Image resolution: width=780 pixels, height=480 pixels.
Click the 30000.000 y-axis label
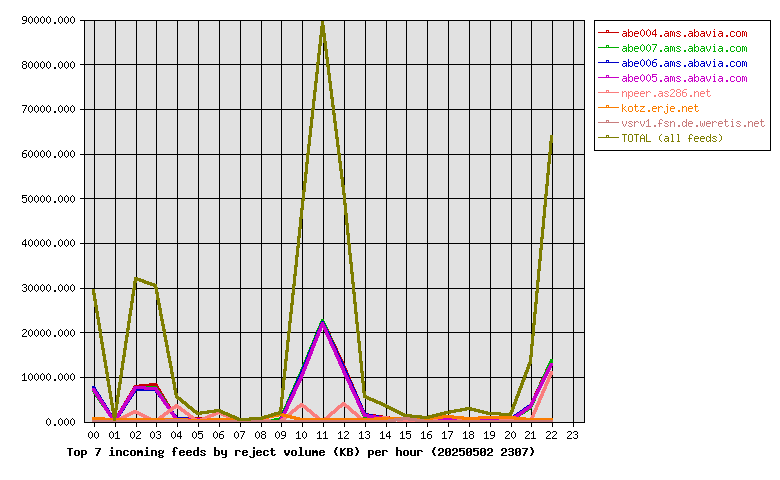tap(48, 288)
